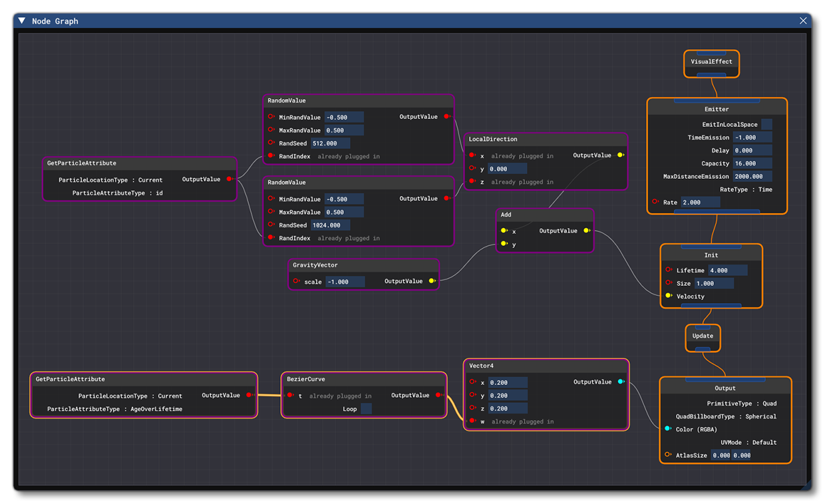Toggle the EmitInLocalSpace checkbox
This screenshot has width=825, height=504.
point(766,124)
